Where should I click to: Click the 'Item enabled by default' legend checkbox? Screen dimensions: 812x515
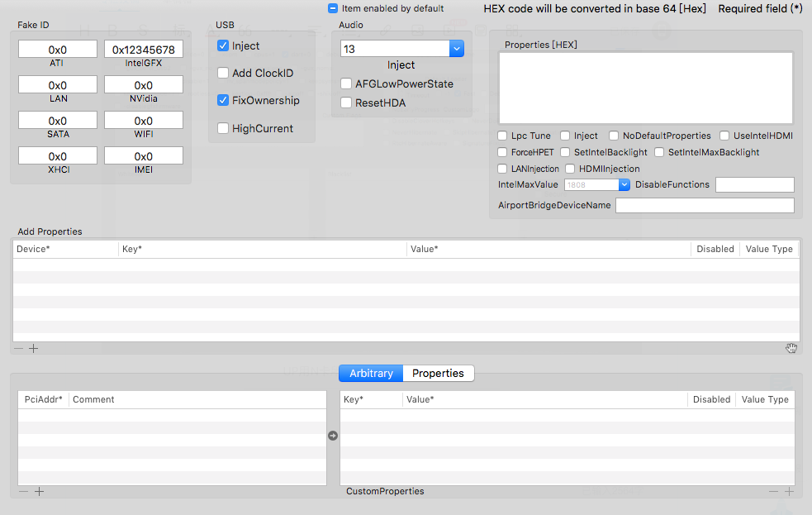333,8
